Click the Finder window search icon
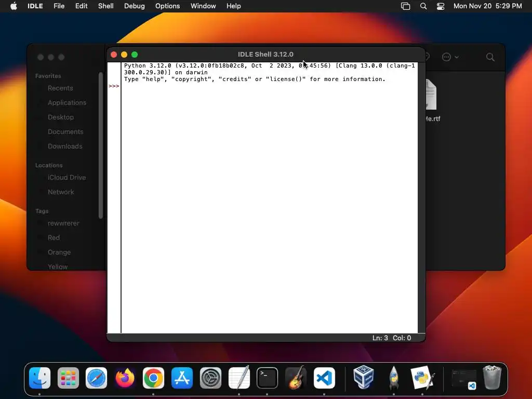Screen dimensions: 532x399 490,57
